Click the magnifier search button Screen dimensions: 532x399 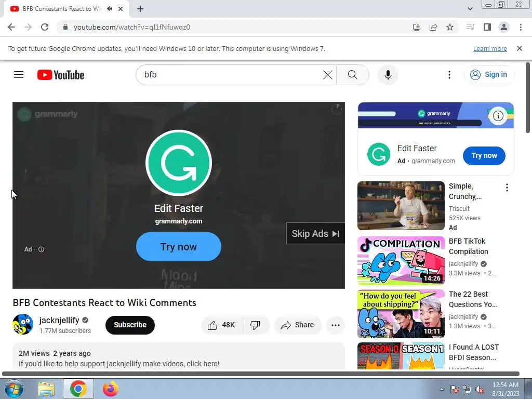tap(353, 75)
